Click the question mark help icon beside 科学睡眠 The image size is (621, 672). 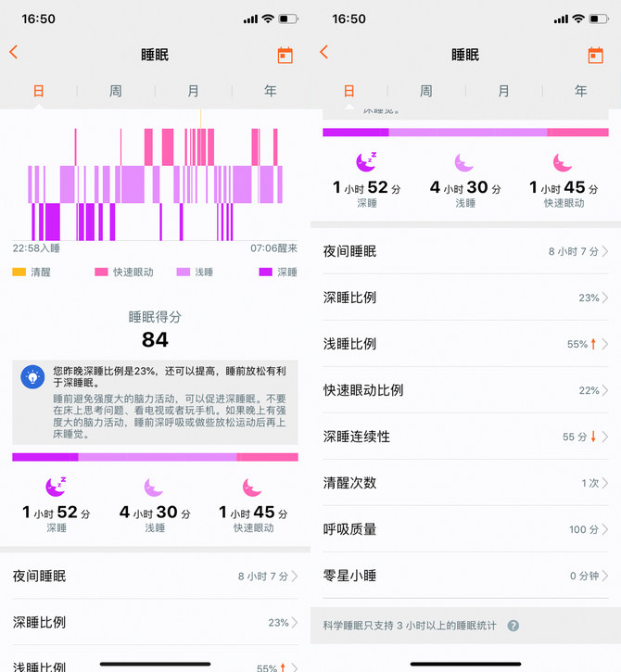click(513, 626)
